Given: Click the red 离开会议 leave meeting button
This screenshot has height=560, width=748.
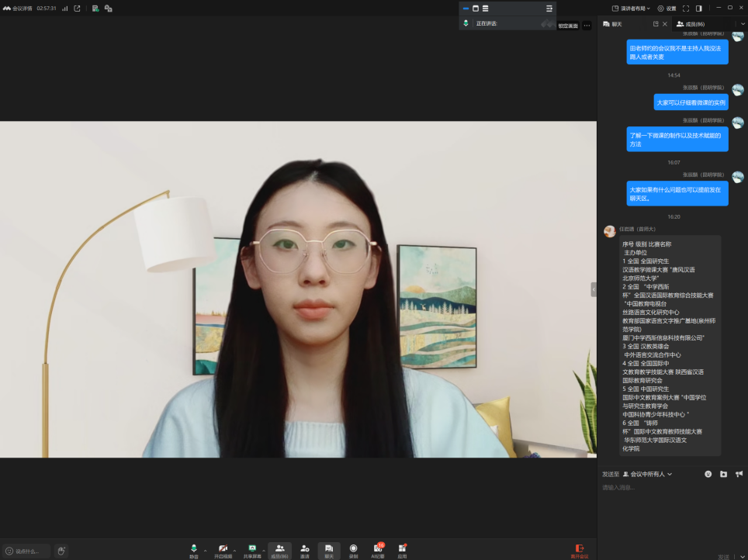Looking at the screenshot, I should [x=579, y=550].
